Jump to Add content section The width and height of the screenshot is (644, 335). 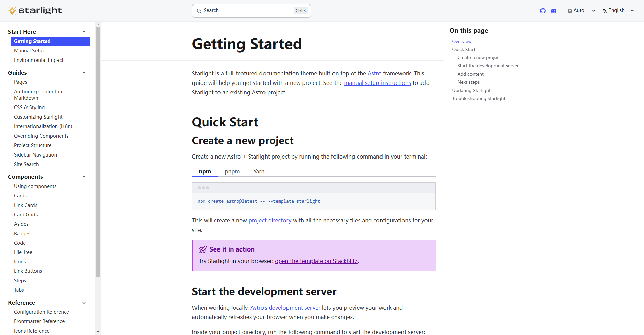[470, 74]
